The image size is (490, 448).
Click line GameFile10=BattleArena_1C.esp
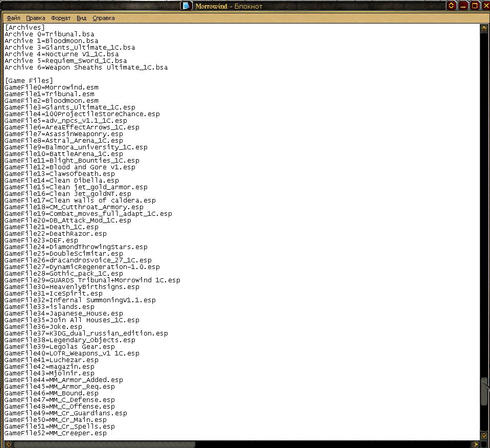(64, 154)
